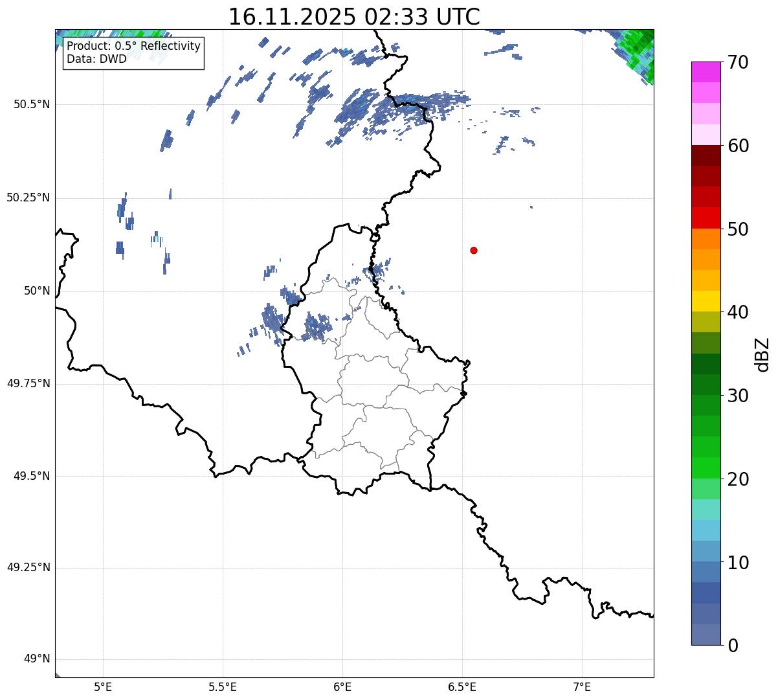Click the light blue swatch between 10 and 20
Viewport: 778px width, 700px height.
click(x=706, y=530)
